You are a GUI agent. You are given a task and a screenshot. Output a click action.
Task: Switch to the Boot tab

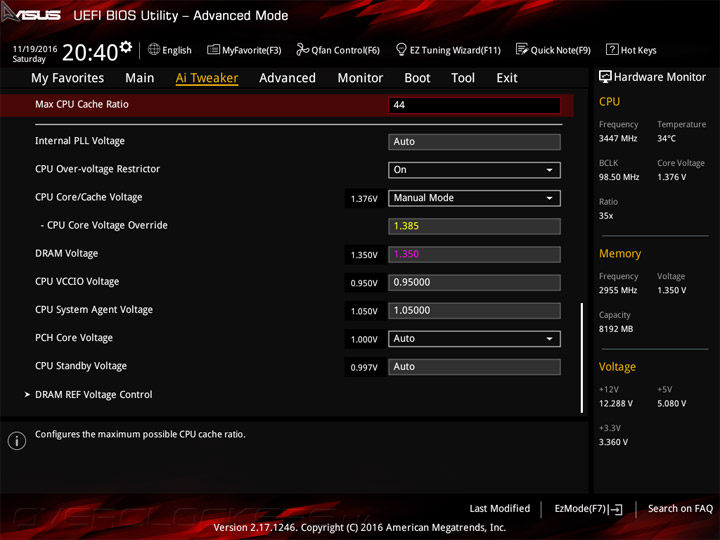tap(417, 78)
